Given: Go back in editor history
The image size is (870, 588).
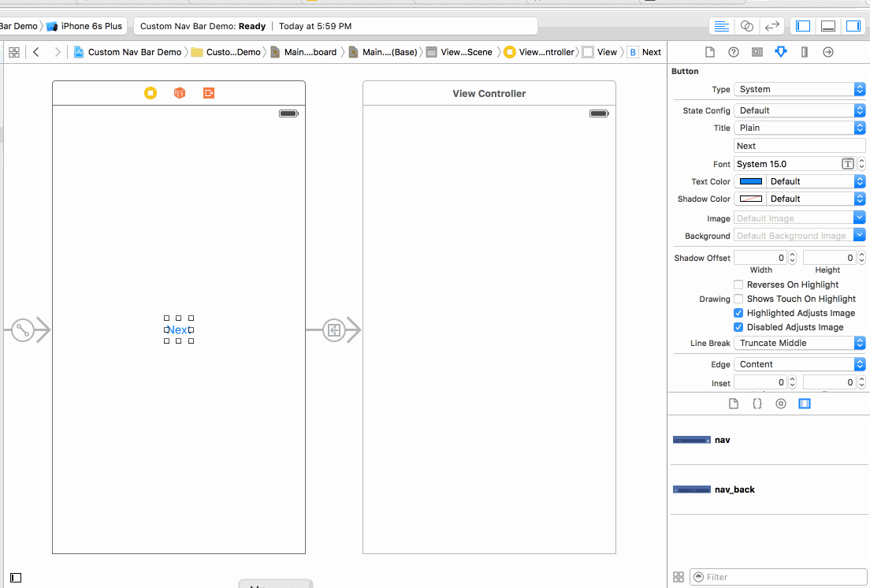Looking at the screenshot, I should 36,52.
